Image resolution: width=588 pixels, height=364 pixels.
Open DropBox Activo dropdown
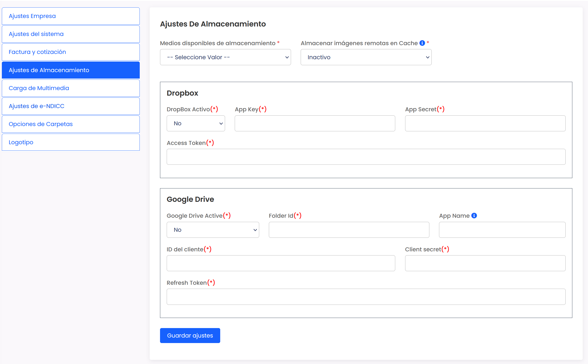(196, 123)
